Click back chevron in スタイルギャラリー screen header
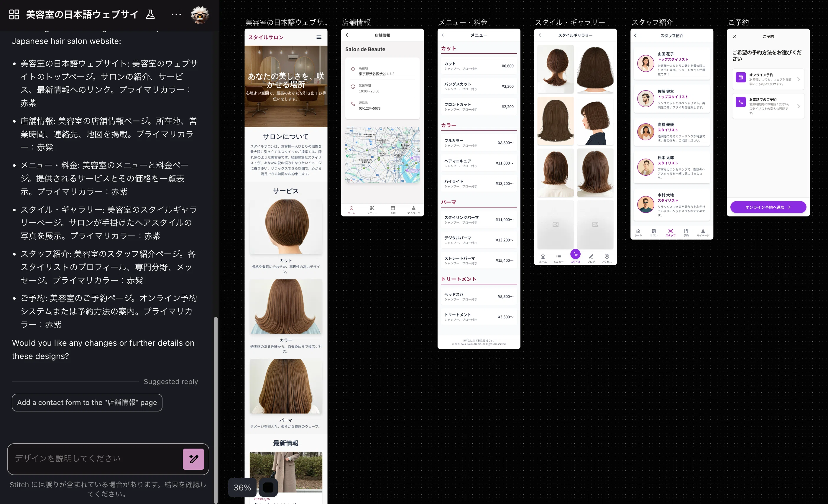Image resolution: width=828 pixels, height=504 pixels. (x=540, y=35)
